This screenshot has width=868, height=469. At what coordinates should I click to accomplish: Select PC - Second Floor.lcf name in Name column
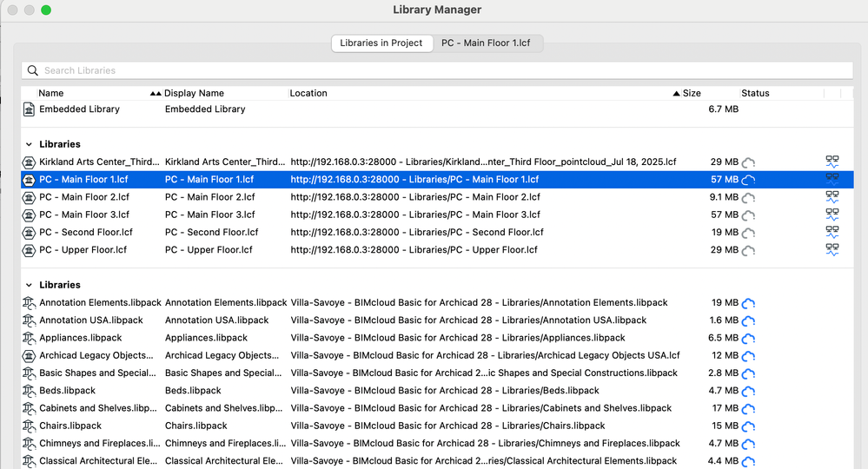86,232
